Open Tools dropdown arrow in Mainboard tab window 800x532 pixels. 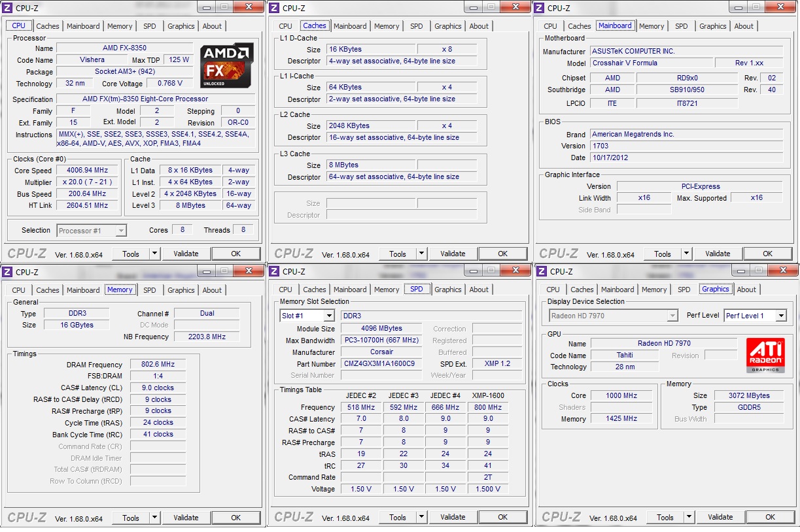687,254
